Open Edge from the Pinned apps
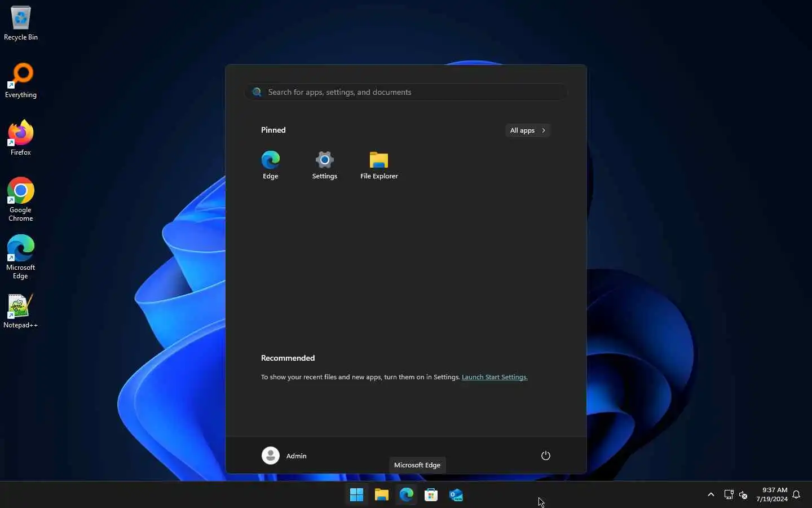Viewport: 812px width, 508px height. [x=271, y=165]
